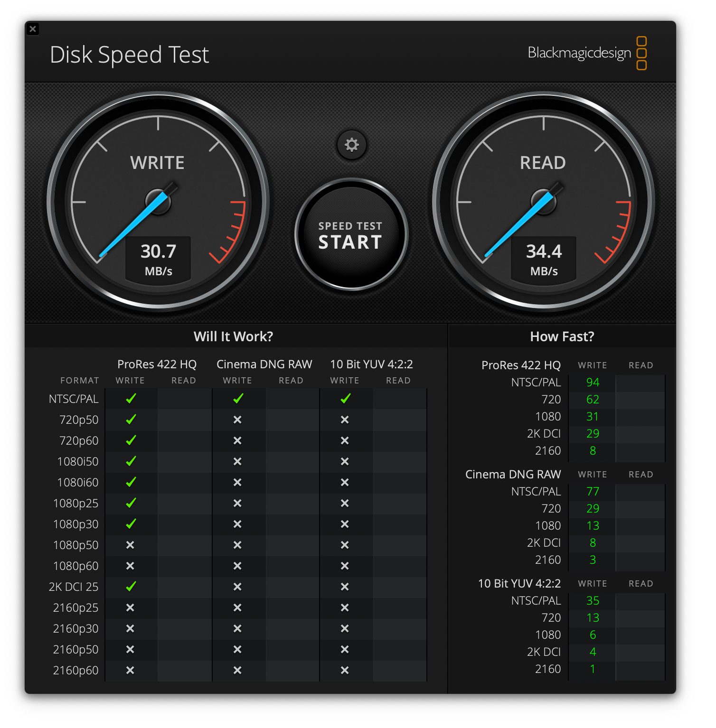
Task: Click ProRes 422 HQ 720p50 write checkmark
Action: (x=131, y=420)
